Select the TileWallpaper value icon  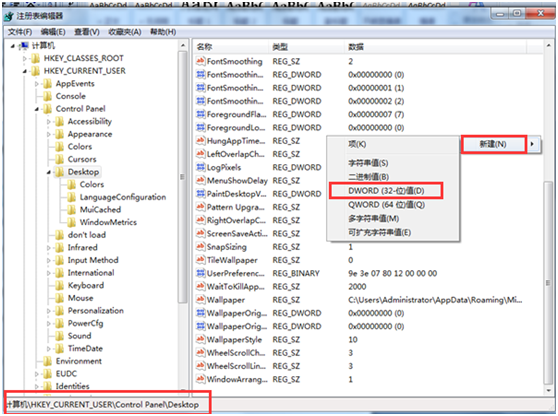click(200, 260)
